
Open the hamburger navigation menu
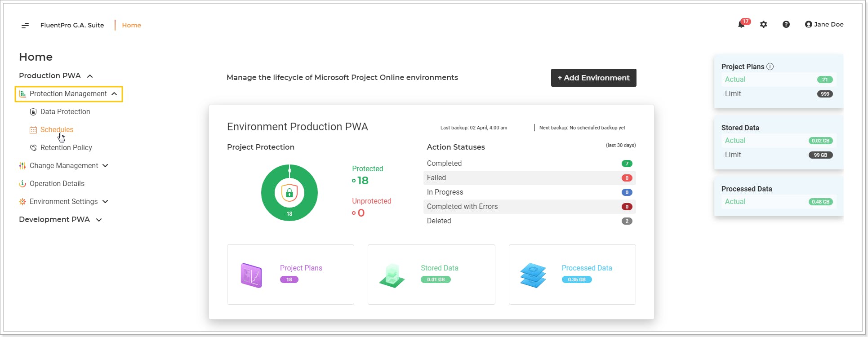pos(25,26)
